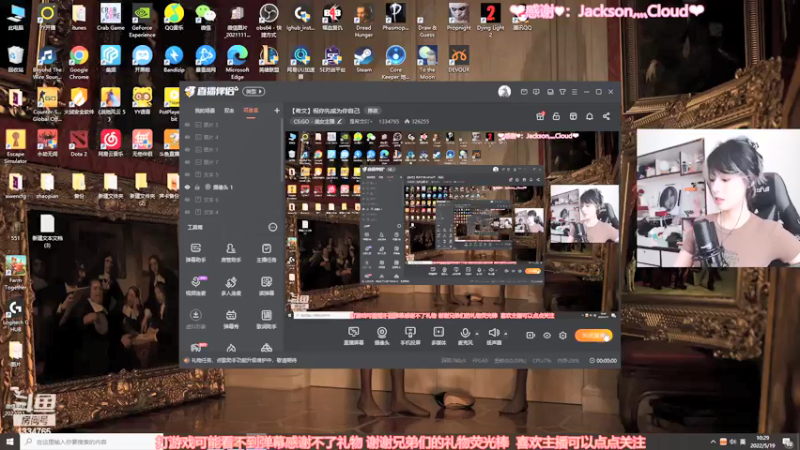This screenshot has height=450, width=800.
Task: Open the 视频连麦 video link tool
Action: coord(195,286)
